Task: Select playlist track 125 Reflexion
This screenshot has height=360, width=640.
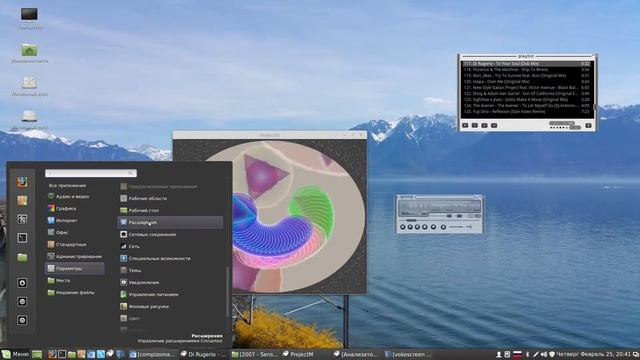Action: tap(526, 111)
